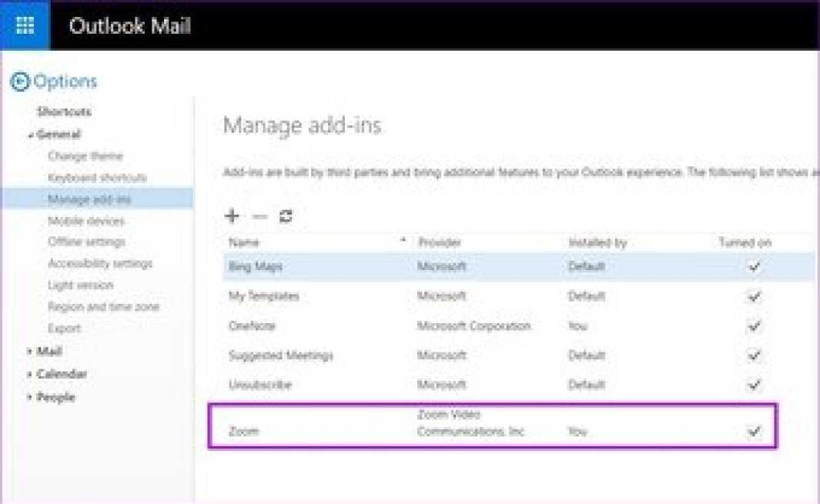Click the Outlook Mail title link
The width and height of the screenshot is (820, 504).
click(129, 26)
